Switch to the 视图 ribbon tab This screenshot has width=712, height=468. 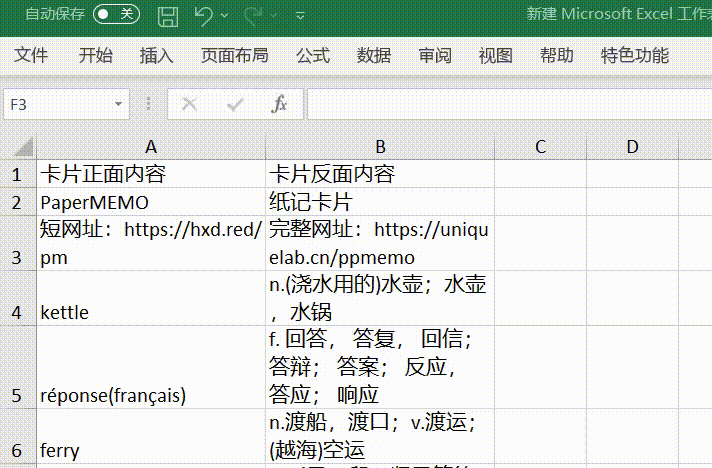(x=496, y=55)
